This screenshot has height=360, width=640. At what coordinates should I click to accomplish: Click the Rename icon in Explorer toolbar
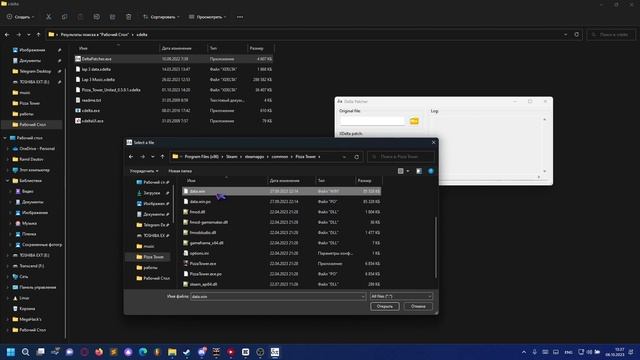(x=96, y=17)
